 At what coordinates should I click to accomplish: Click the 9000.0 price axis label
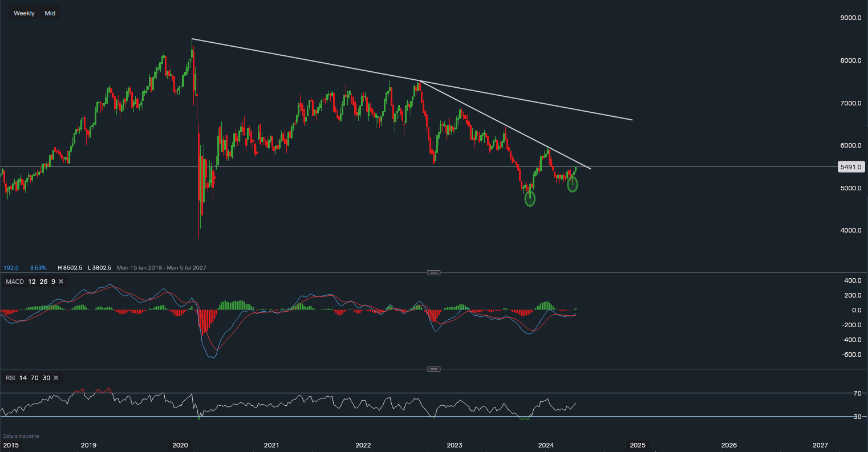850,18
